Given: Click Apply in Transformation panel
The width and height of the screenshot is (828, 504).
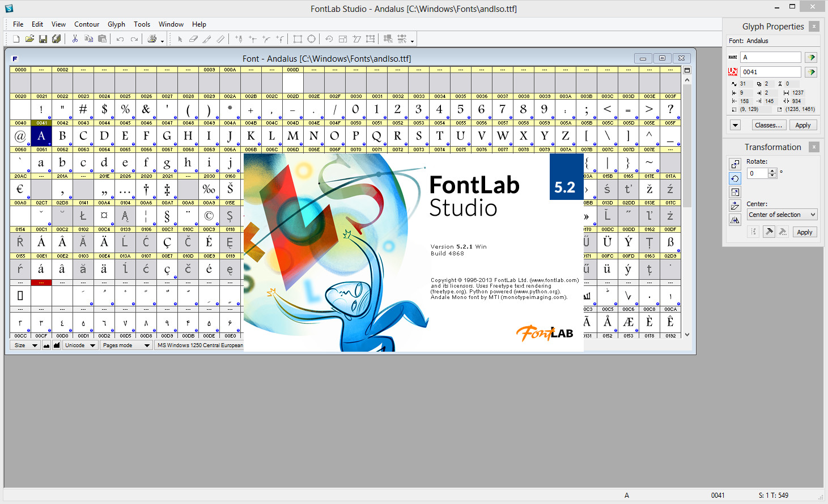Looking at the screenshot, I should tap(805, 232).
